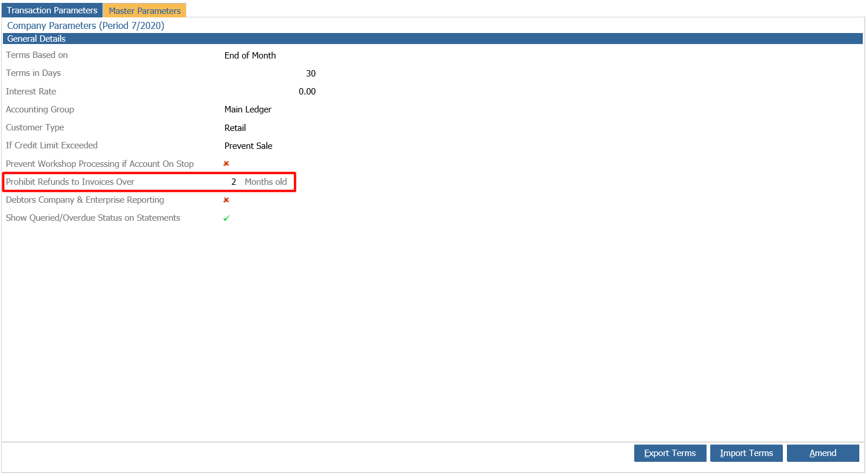Open the Prevent Sale credit limit option
Image resolution: width=868 pixels, height=474 pixels.
coord(248,146)
